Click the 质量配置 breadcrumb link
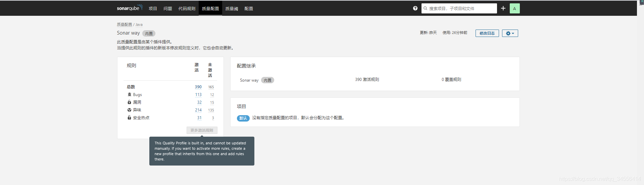644x185 pixels. click(x=124, y=25)
